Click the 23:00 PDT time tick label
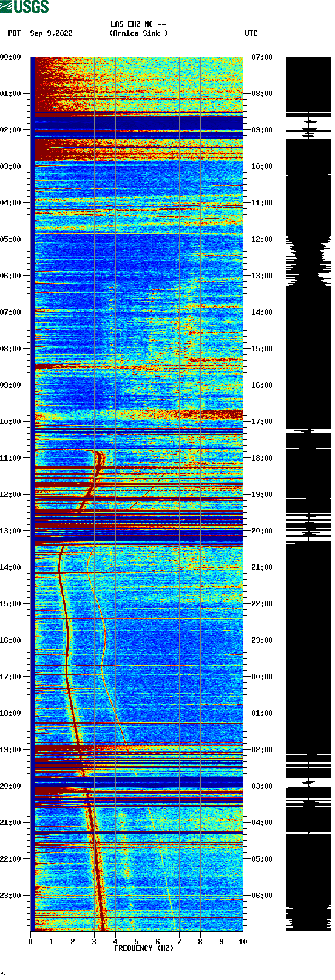 [x=11, y=896]
